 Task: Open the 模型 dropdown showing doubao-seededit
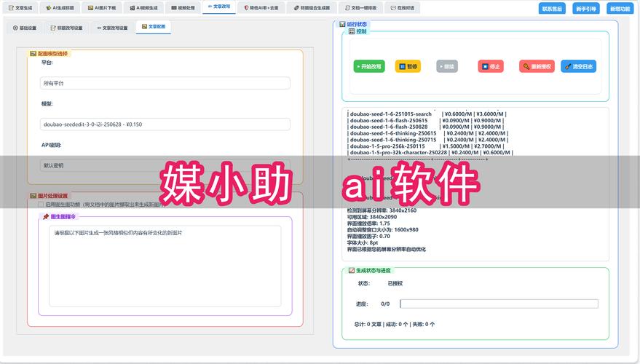165,124
